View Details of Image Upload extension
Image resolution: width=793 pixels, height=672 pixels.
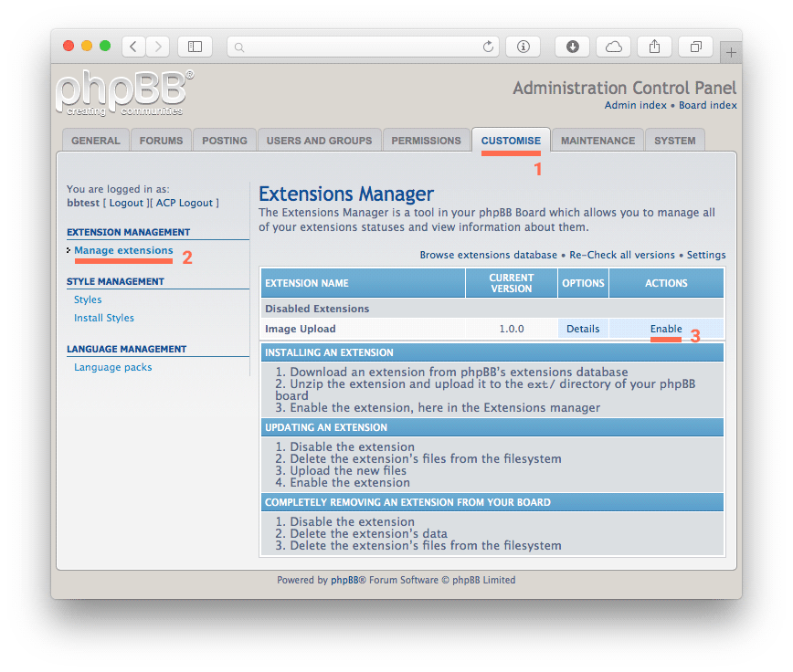tap(583, 329)
